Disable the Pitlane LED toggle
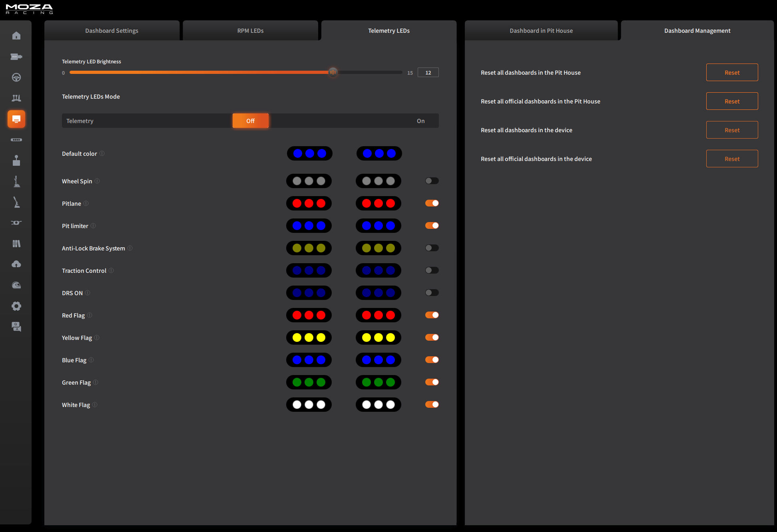Image resolution: width=777 pixels, height=532 pixels. 432,203
